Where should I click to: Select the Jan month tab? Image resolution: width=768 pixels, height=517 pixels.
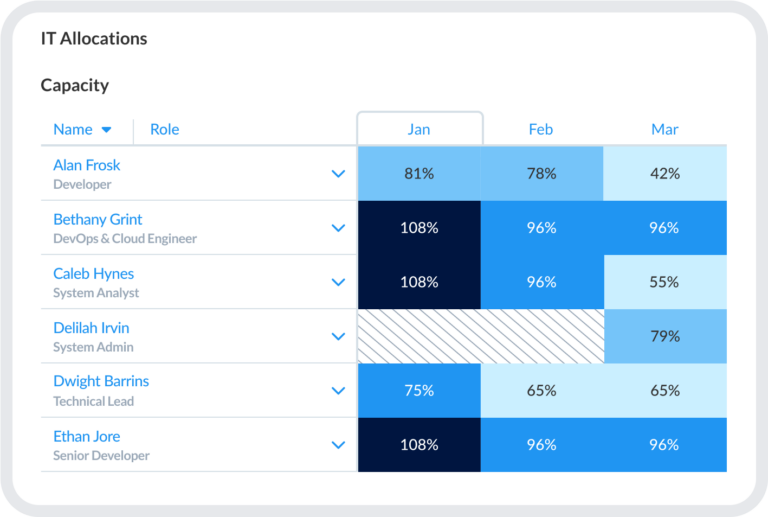(x=419, y=129)
